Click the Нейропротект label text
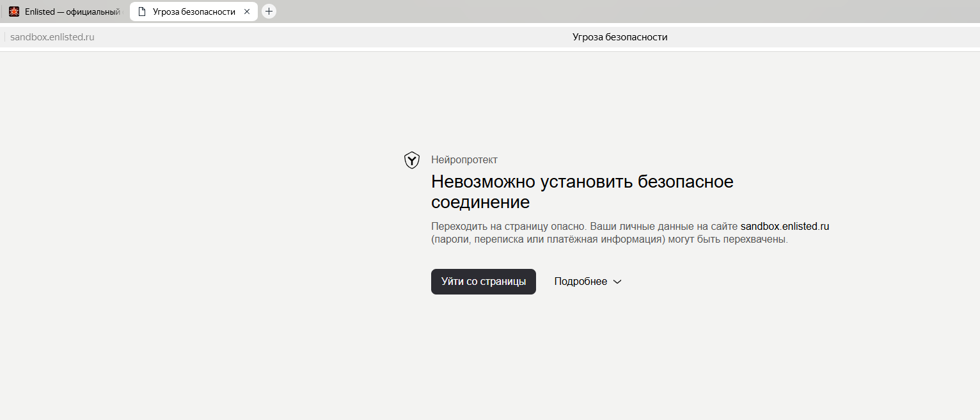Image resolution: width=980 pixels, height=420 pixels. pyautogui.click(x=464, y=160)
